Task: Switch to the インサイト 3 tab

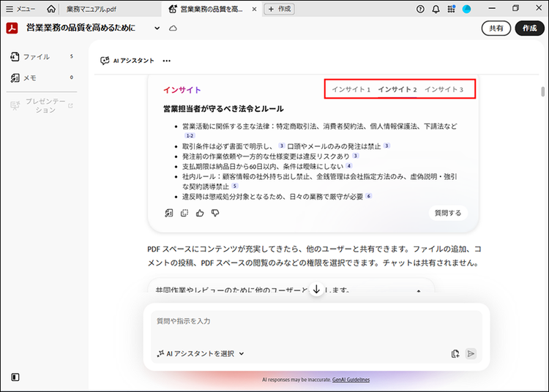Action: pyautogui.click(x=444, y=89)
